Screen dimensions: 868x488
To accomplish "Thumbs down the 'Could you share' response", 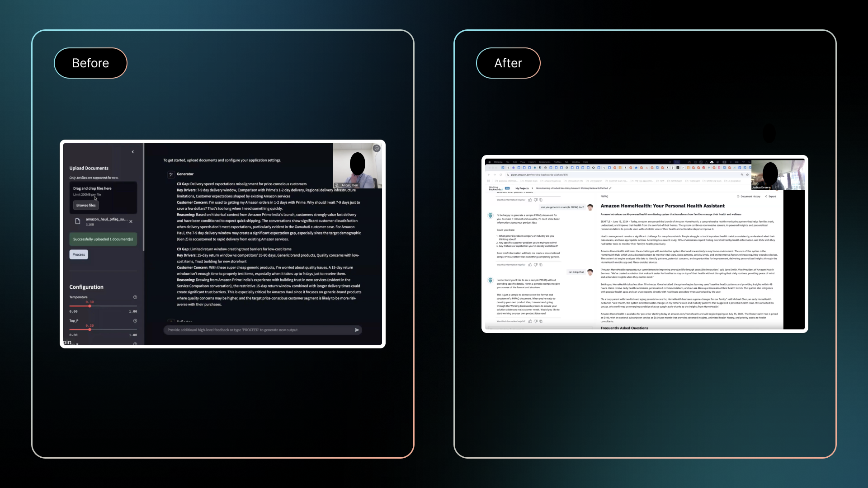I will (536, 265).
